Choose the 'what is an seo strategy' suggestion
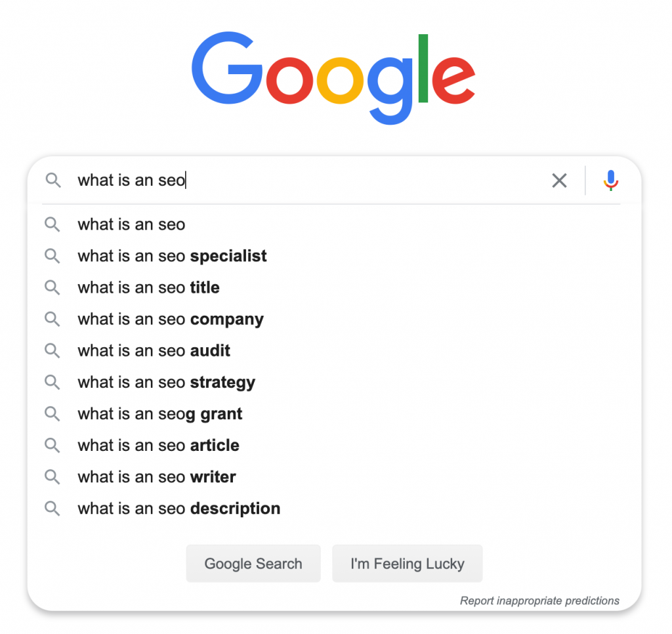Screen dimensions: 672x634 tap(331, 382)
